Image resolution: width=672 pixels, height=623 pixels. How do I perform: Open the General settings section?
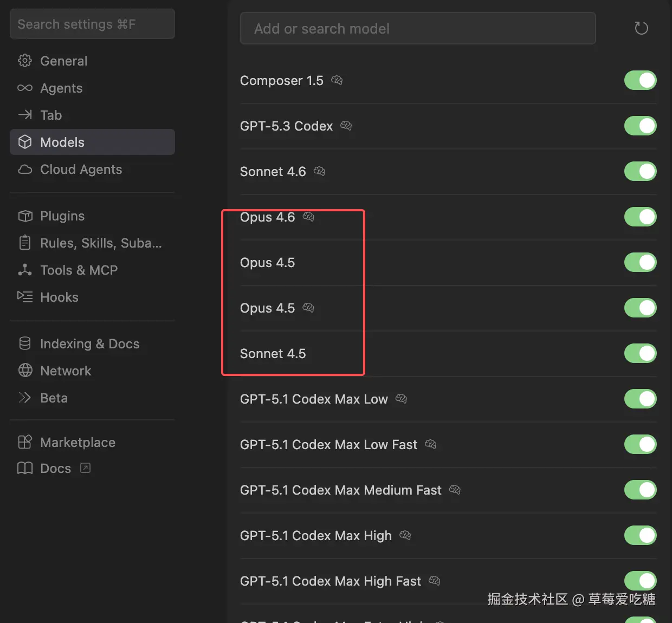(92, 61)
